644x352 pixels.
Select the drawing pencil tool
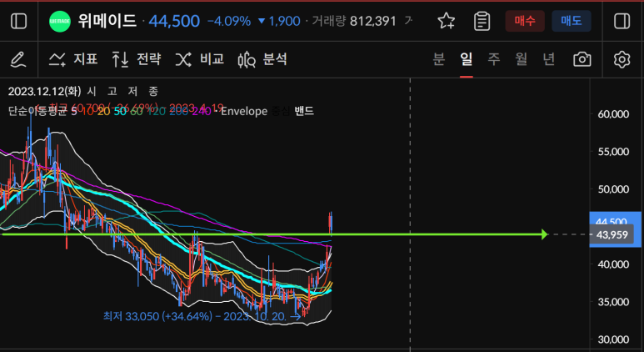[18, 59]
